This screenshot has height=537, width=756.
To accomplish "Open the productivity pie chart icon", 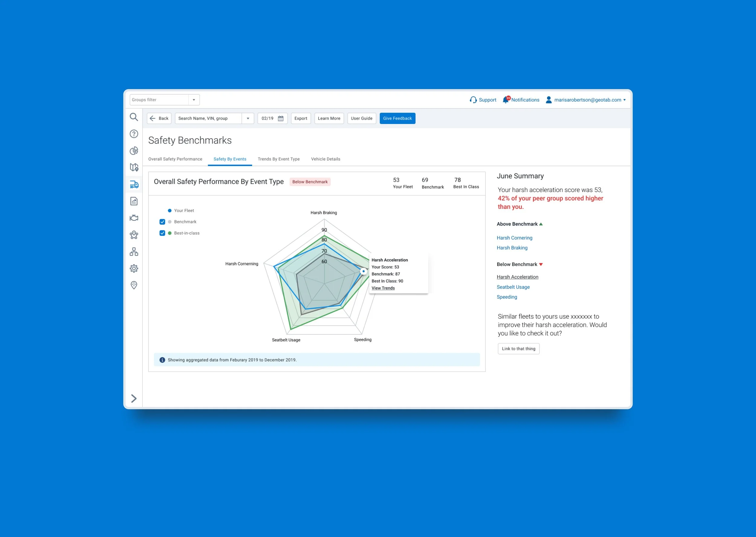I will coord(134,151).
